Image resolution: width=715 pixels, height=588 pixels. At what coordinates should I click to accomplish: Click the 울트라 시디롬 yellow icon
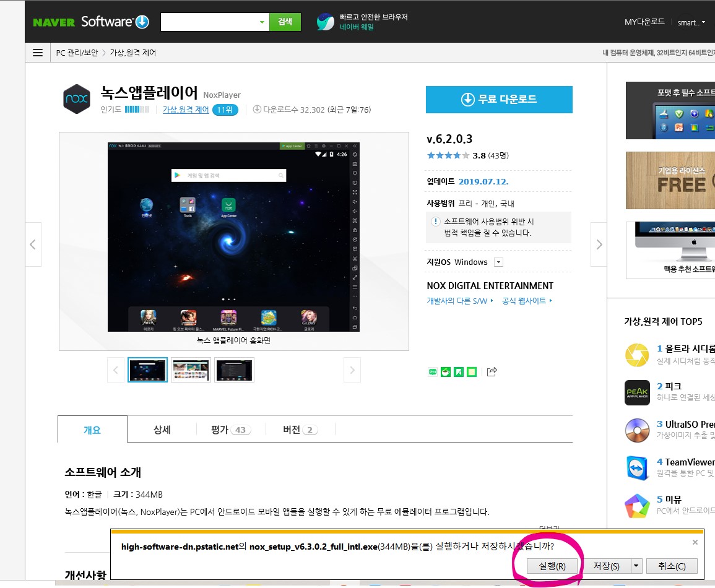(637, 355)
